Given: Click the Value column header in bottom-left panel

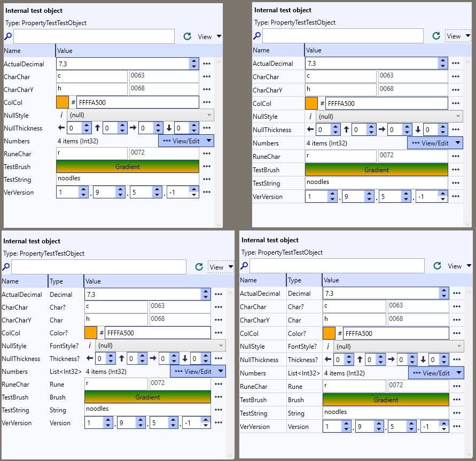Looking at the screenshot, I should (x=159, y=281).
